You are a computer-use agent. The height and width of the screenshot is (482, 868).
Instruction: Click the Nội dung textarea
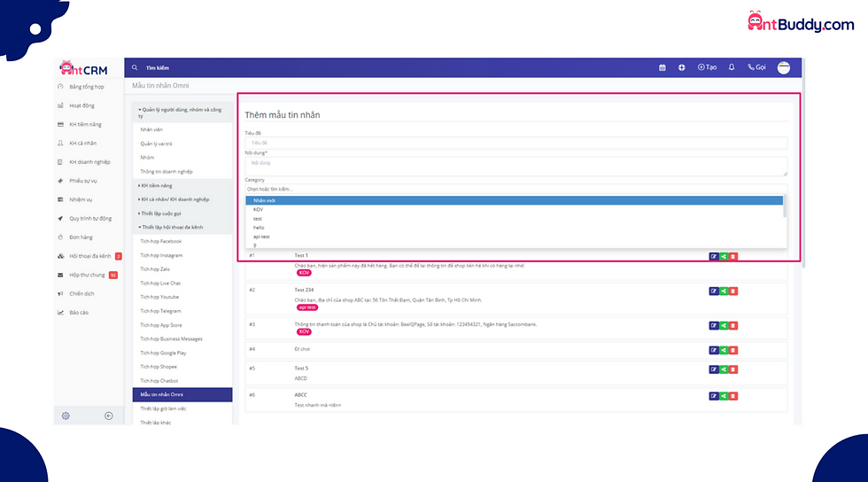(x=515, y=167)
